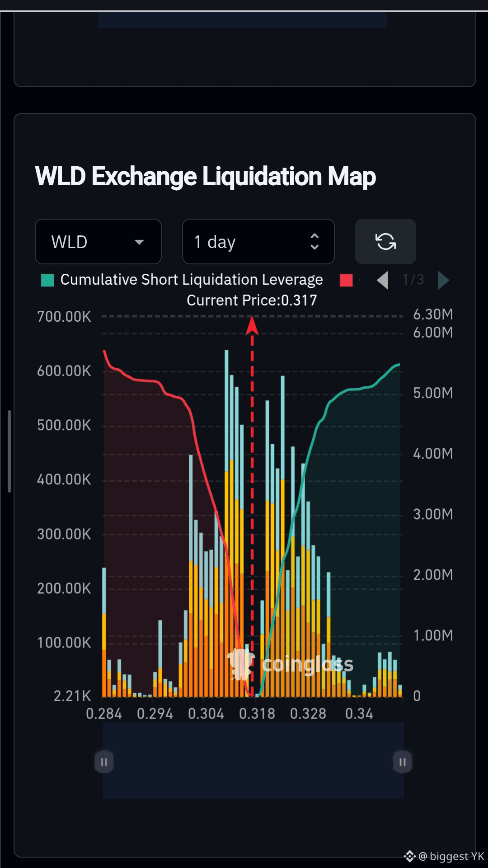This screenshot has height=868, width=488.
Task: Go to previous legend page arrow
Action: (x=383, y=280)
